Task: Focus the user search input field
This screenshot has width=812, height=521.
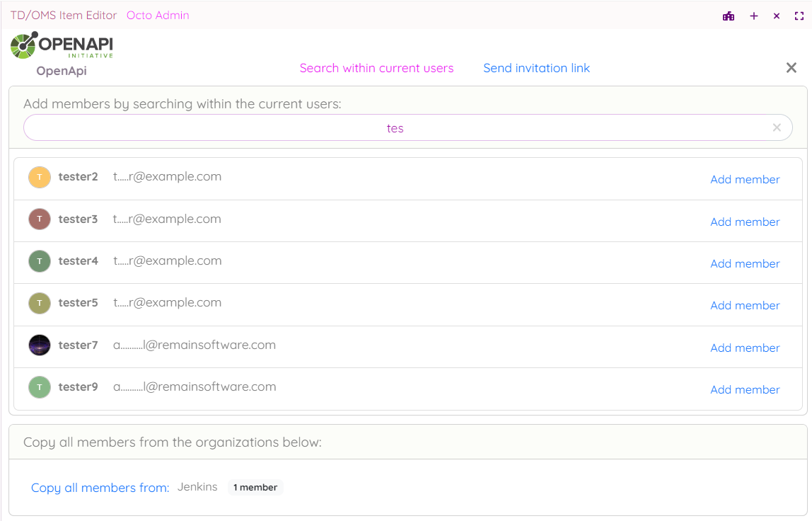Action: coord(395,128)
